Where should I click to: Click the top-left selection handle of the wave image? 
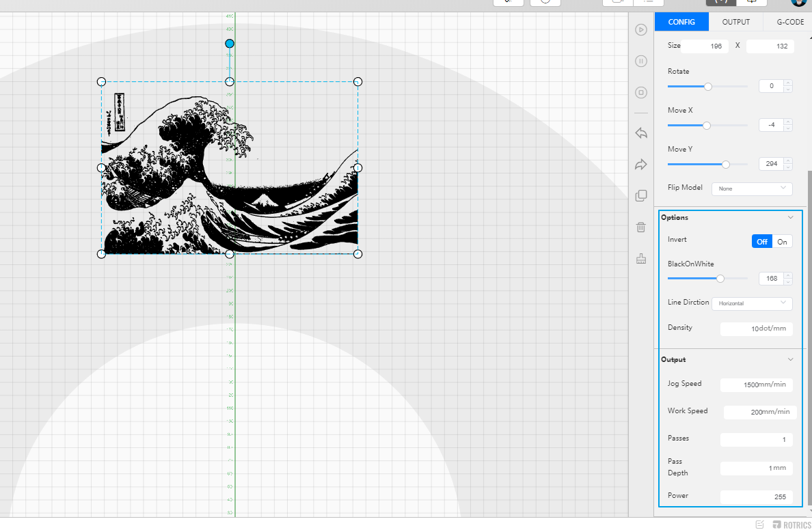(x=101, y=82)
